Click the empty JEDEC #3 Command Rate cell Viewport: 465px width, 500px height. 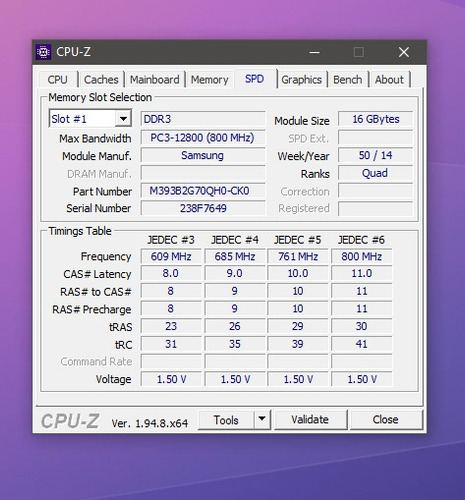[171, 361]
